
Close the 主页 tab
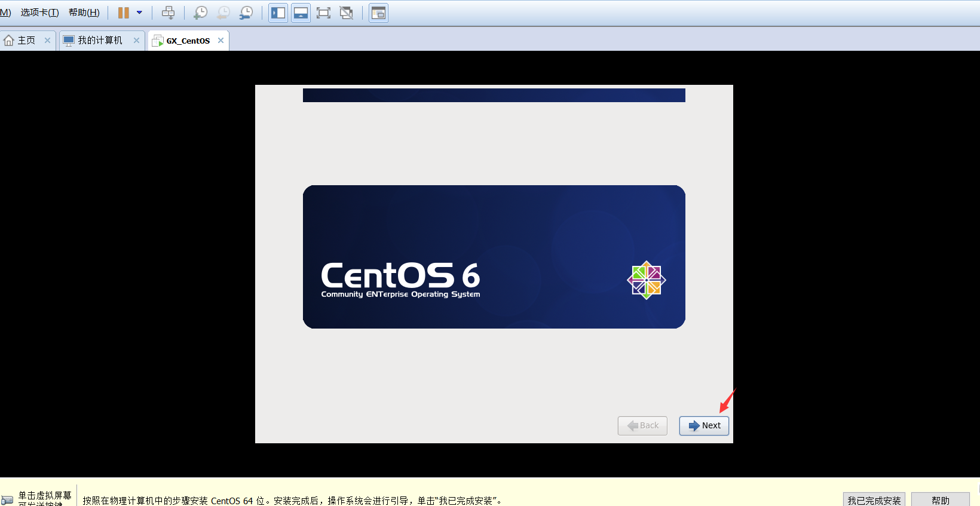point(47,41)
